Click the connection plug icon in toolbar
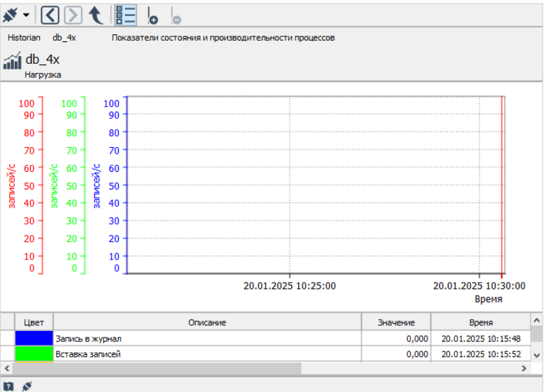Screen dimensions: 544x392 (x=11, y=14)
